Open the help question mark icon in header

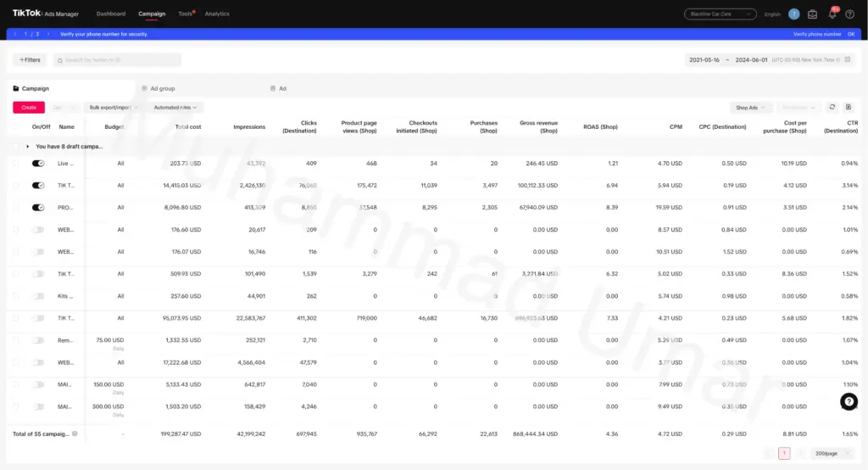pyautogui.click(x=849, y=14)
